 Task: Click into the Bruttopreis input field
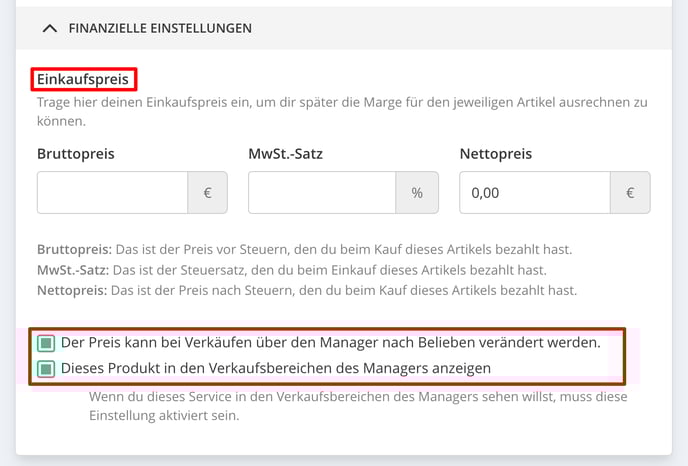(x=112, y=193)
